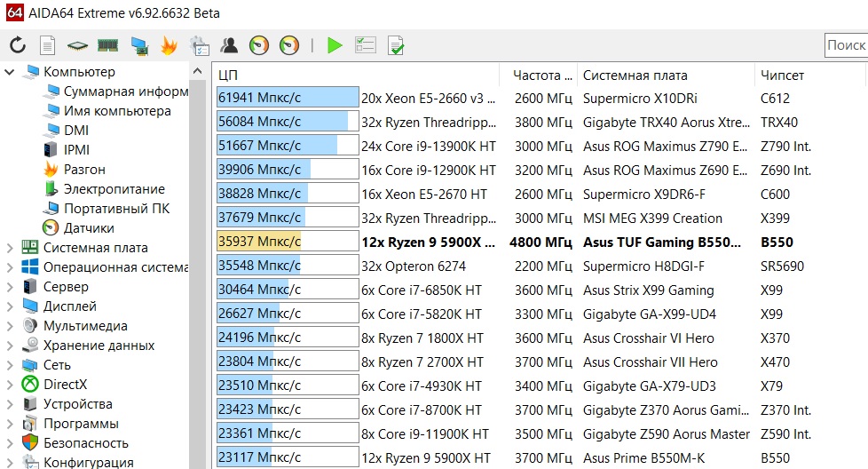Expand the Сеть tree node

(10, 365)
